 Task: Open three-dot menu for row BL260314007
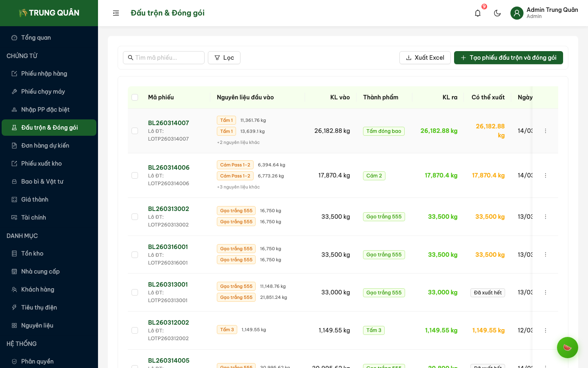point(546,131)
